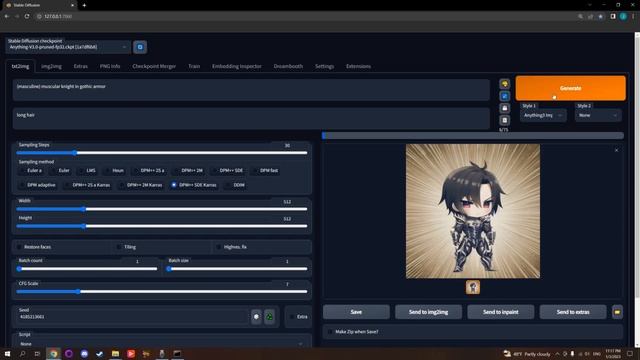Open the Style 1 dropdown

[543, 116]
